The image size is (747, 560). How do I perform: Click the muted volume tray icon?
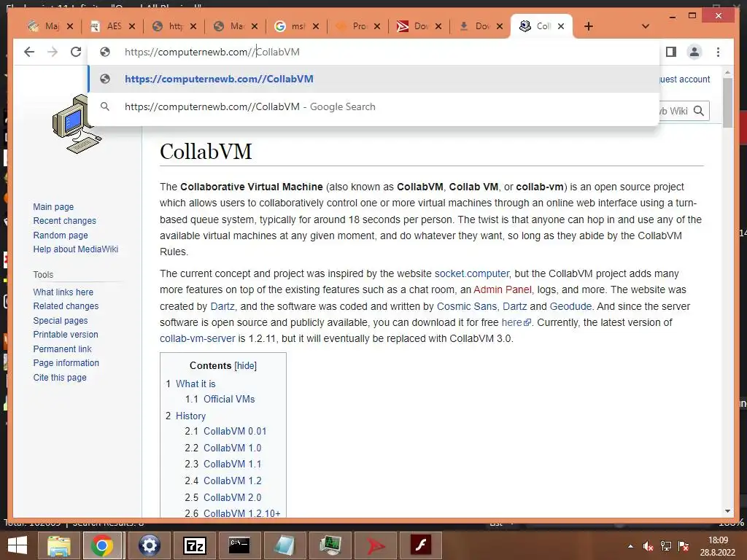point(648,546)
